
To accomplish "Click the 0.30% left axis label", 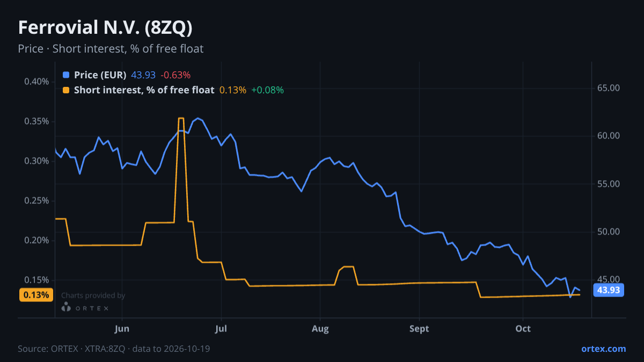I will [36, 161].
